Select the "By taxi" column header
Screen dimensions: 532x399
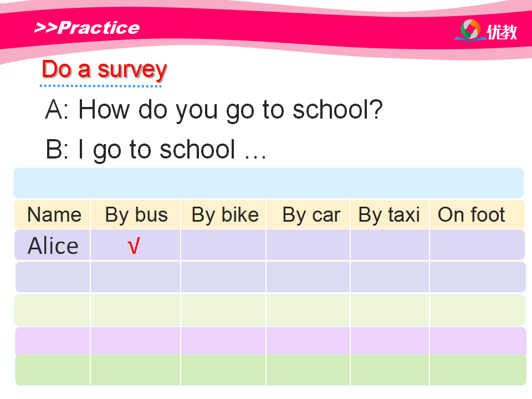(x=389, y=214)
